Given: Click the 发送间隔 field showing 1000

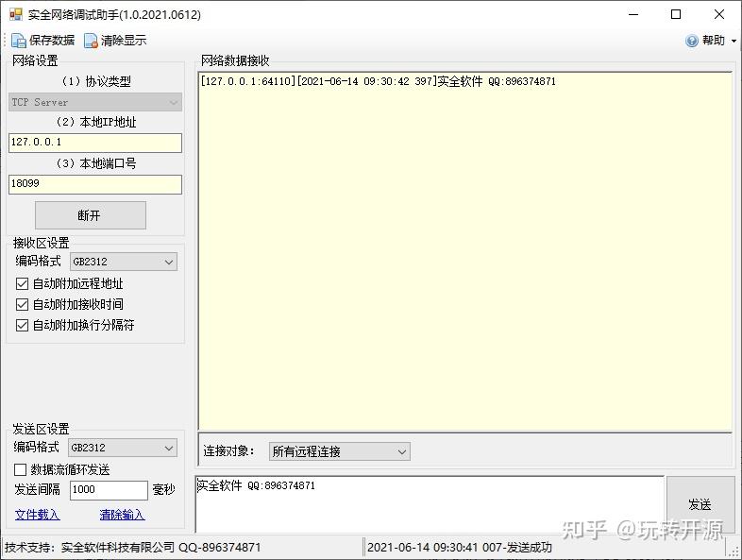Looking at the screenshot, I should (x=109, y=490).
